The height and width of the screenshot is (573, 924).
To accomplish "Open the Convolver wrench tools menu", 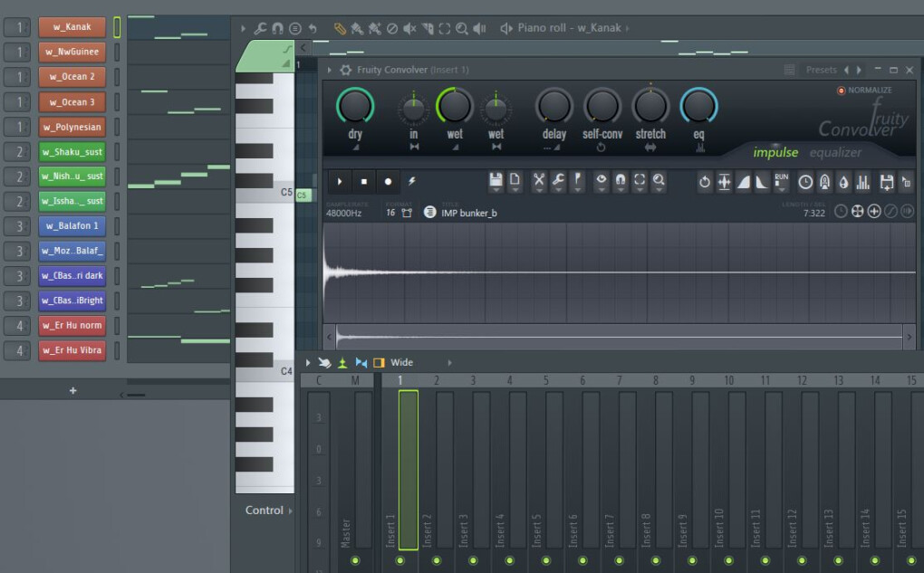I will 558,181.
